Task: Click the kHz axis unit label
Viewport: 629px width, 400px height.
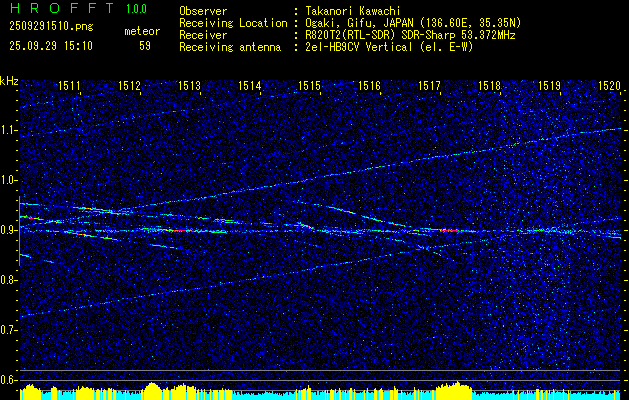Action: tap(9, 81)
